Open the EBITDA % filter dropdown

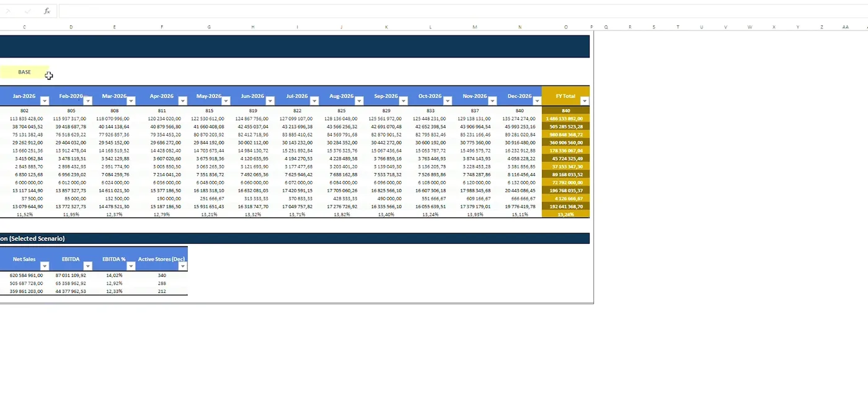point(131,266)
